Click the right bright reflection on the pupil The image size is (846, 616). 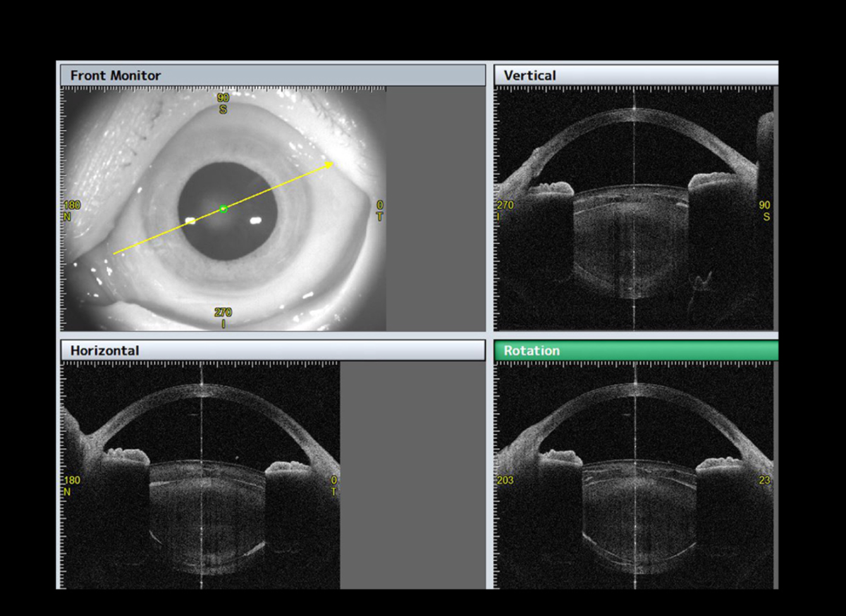pos(256,220)
